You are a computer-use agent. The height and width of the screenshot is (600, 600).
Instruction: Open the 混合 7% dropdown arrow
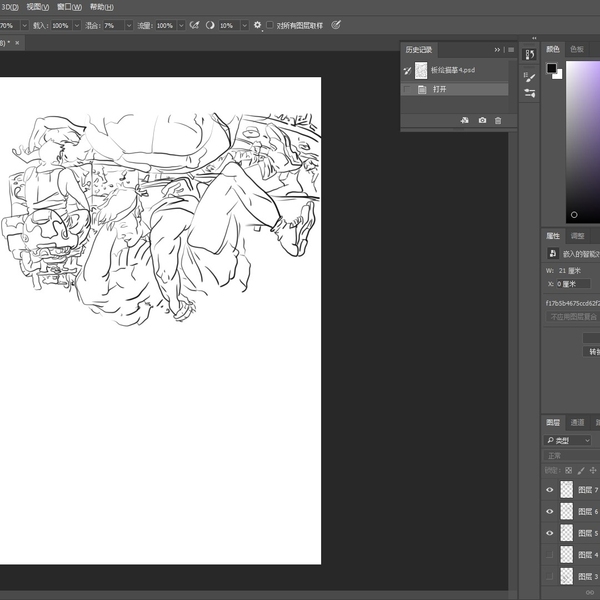click(x=129, y=25)
